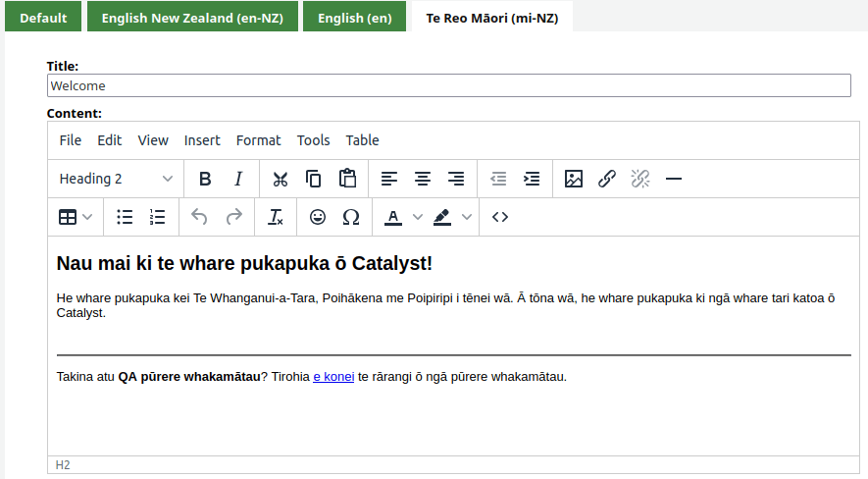Open the View menu

coord(153,140)
